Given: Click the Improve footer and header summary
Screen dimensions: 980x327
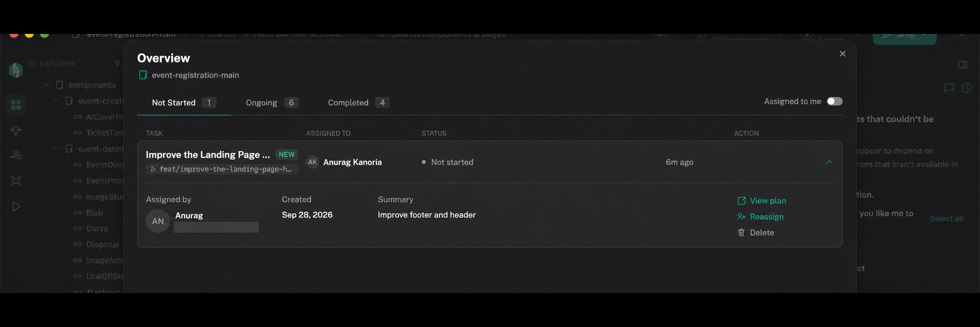Looking at the screenshot, I should pos(427,215).
